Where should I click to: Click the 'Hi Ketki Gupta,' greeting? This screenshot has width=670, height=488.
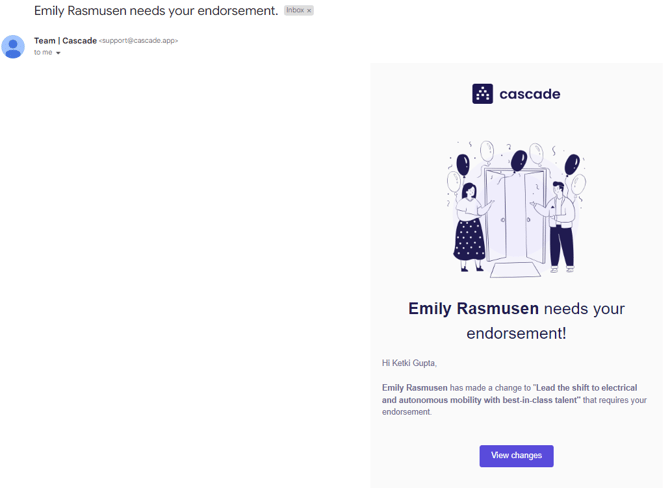pyautogui.click(x=409, y=363)
